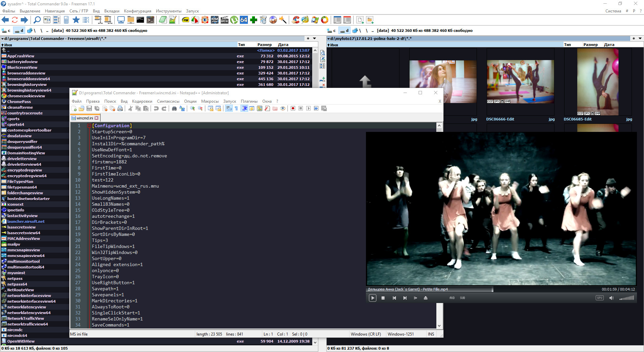Viewport: 644px width, 352px height.
Task: Open the Синтаксисы menu in Notepad++
Action: (x=168, y=101)
